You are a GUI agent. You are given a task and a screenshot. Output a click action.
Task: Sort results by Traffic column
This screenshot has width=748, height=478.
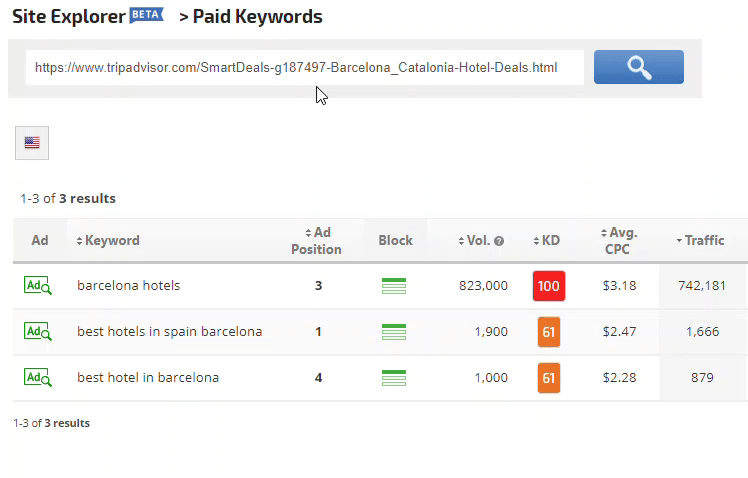[701, 240]
